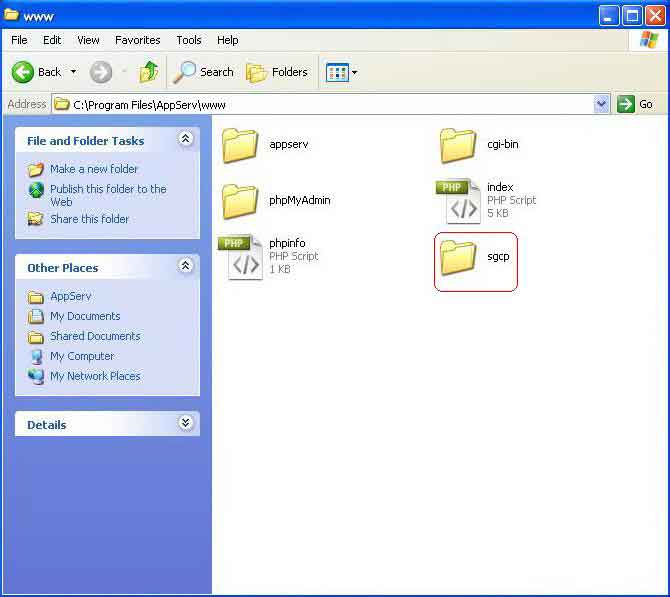Toggle the Folders tree pane
This screenshot has height=597, width=670.
click(x=277, y=72)
